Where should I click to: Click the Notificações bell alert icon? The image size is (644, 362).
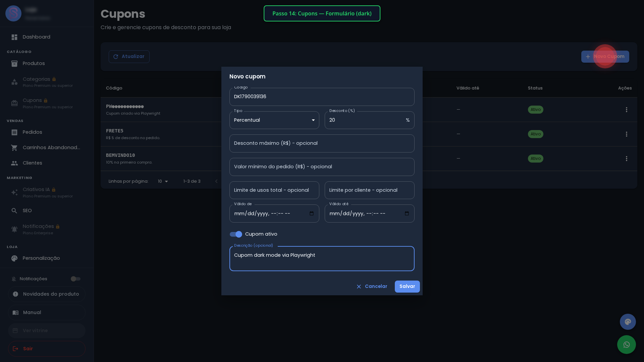click(14, 229)
